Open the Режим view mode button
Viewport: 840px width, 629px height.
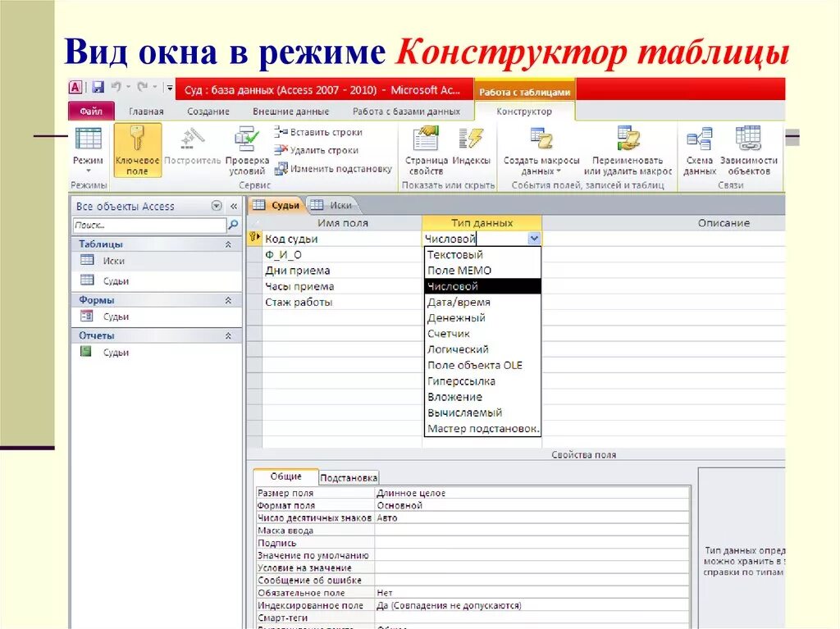click(x=88, y=150)
